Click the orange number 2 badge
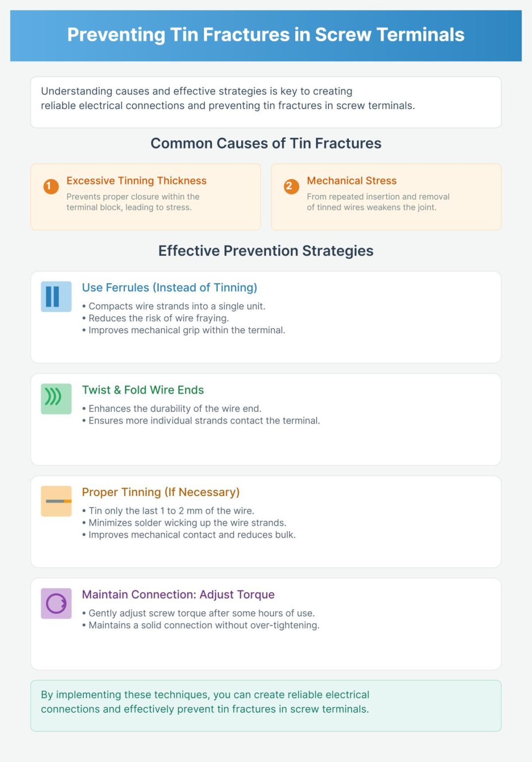Image resolution: width=532 pixels, height=762 pixels. [x=291, y=187]
